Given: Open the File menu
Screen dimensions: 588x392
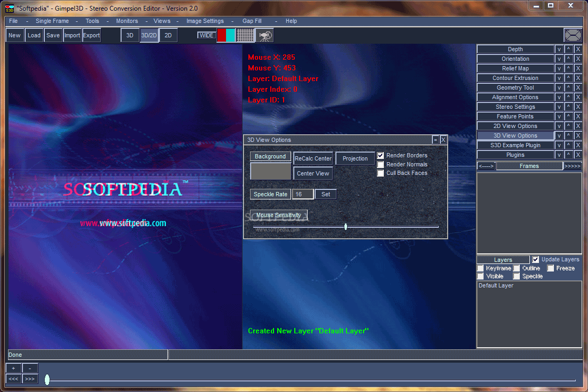Looking at the screenshot, I should (x=13, y=21).
